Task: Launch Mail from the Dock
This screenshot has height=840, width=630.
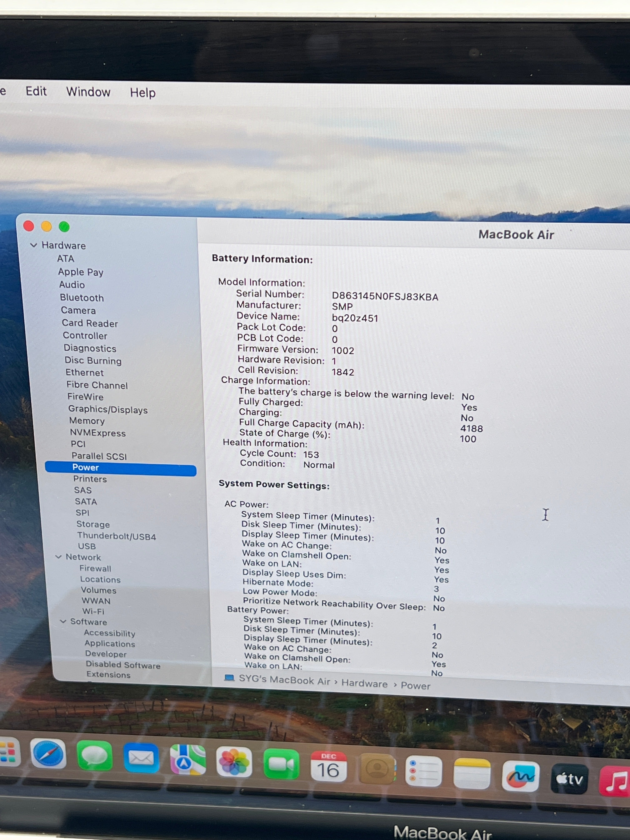Action: pos(141,758)
